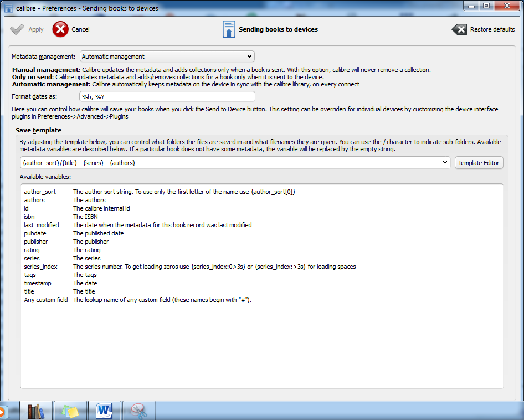Click 'The published date' description
The width and height of the screenshot is (524, 420).
(98, 233)
